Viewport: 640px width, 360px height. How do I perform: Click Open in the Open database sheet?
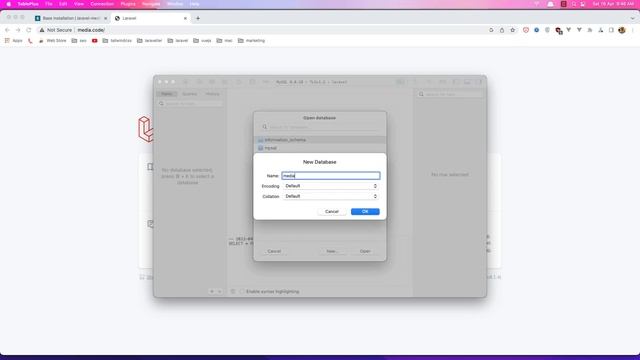pos(365,251)
